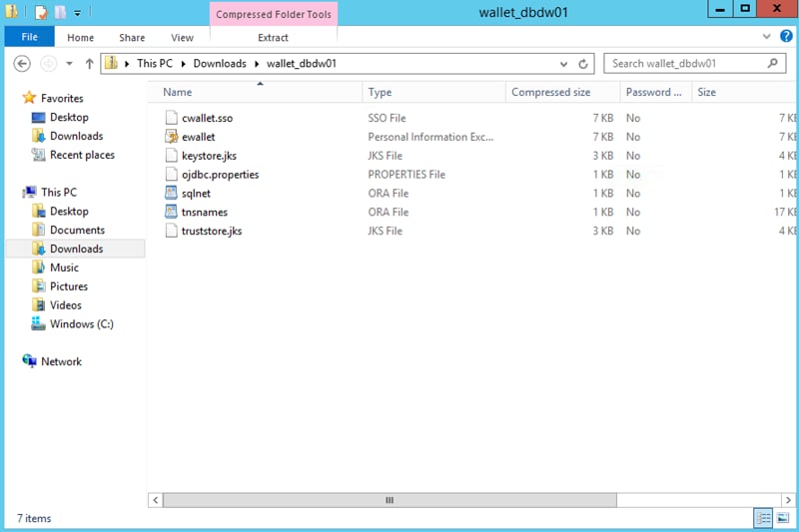Click the folder icon in the title bar
Screen dimensions: 799x532
point(11,11)
